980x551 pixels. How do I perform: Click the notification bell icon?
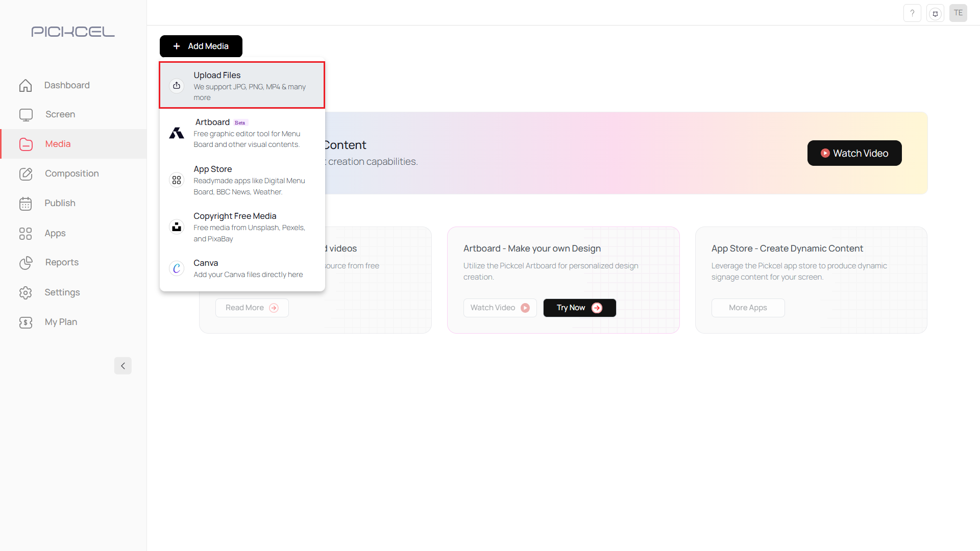pos(935,13)
